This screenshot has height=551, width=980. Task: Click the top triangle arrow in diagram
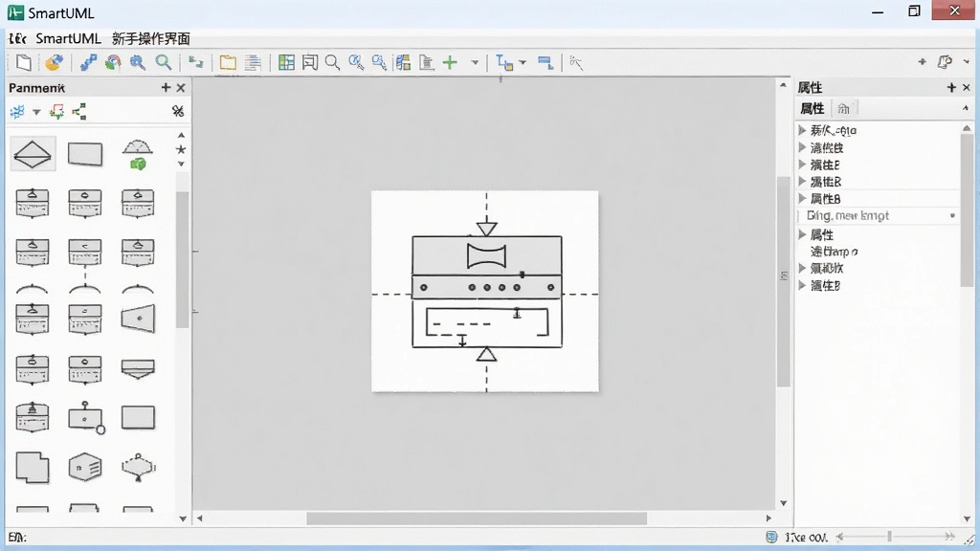pos(486,229)
